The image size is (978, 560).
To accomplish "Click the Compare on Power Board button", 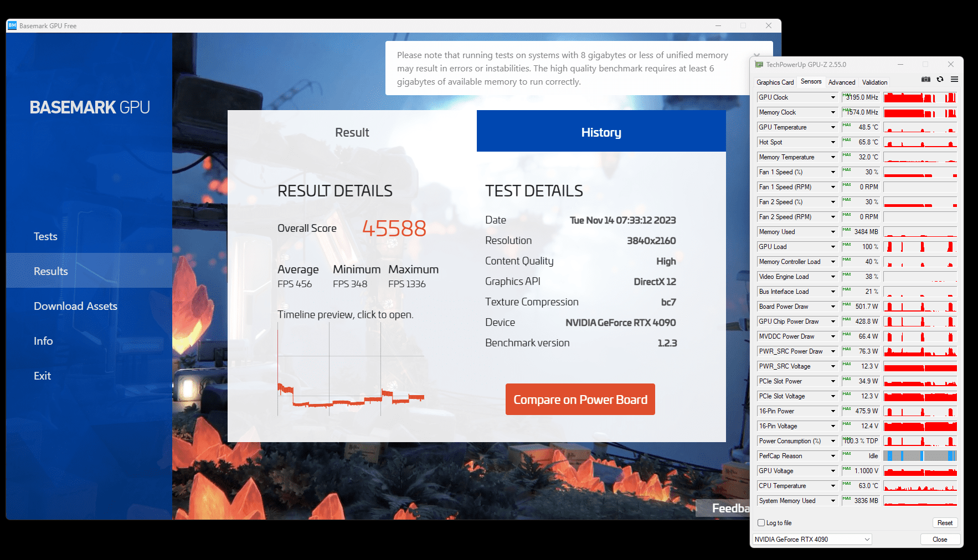I will (x=580, y=399).
